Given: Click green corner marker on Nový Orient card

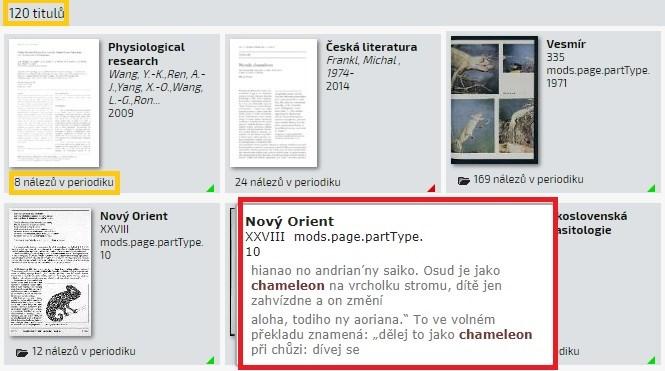Looking at the screenshot, I should (211, 360).
